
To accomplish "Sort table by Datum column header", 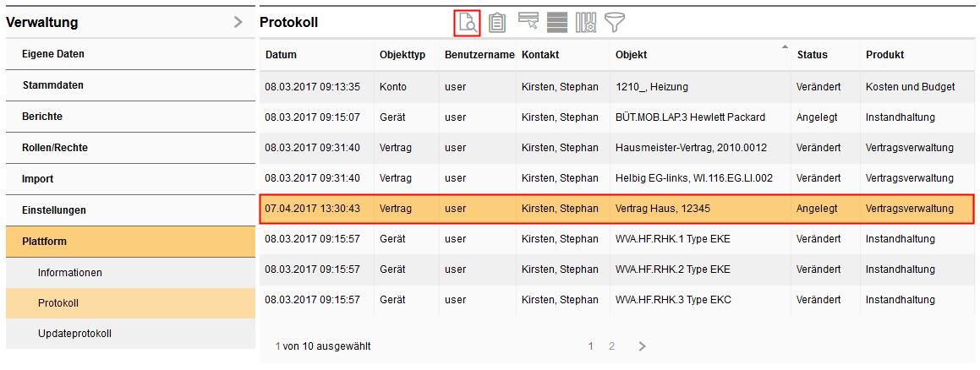I will click(281, 55).
